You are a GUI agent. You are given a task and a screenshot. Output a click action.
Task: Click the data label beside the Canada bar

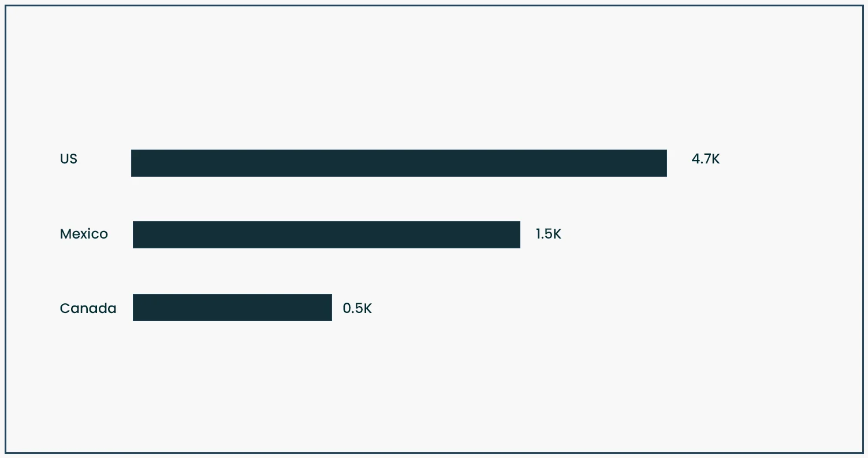357,308
